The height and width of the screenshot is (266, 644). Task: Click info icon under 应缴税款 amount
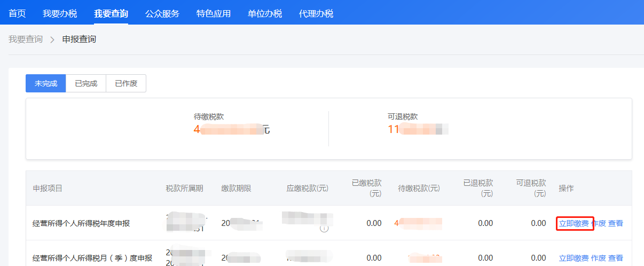click(324, 229)
